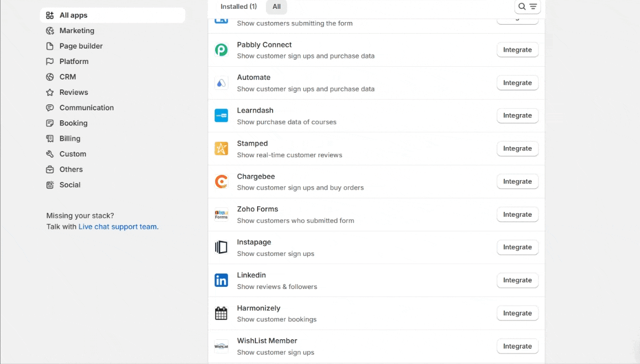Click the Social category item
The width and height of the screenshot is (640, 364).
pyautogui.click(x=70, y=185)
